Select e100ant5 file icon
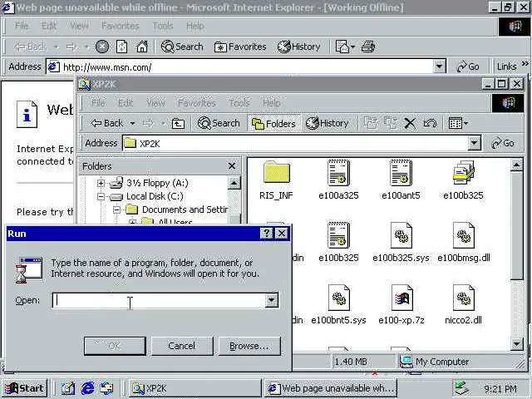532x399 pixels. pyautogui.click(x=401, y=180)
